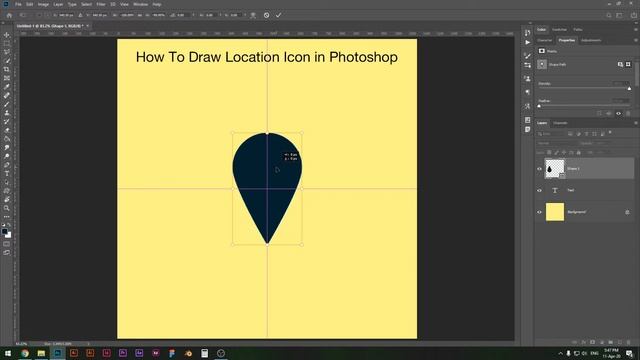Select the Lasso tool
Screen dimensions: 640x360
click(x=7, y=52)
